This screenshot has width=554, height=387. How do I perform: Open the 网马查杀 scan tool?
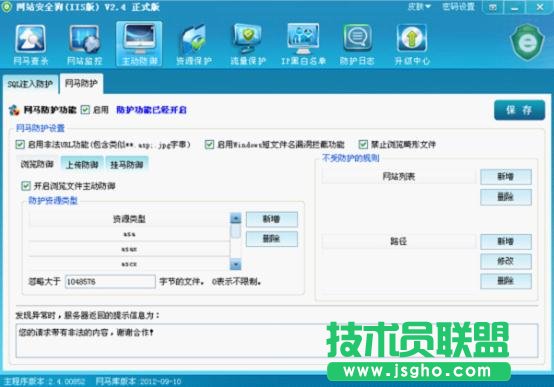pyautogui.click(x=30, y=45)
